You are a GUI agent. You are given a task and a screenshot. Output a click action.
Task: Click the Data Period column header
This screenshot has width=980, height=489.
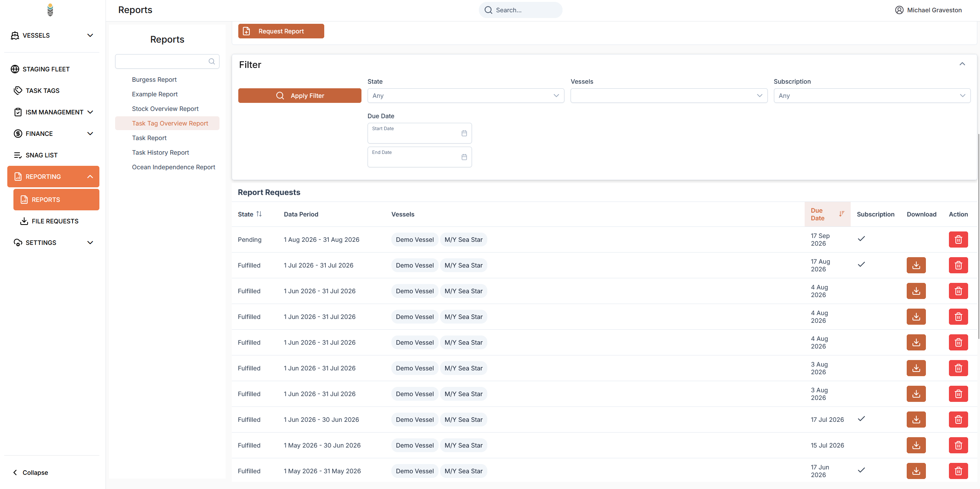pyautogui.click(x=301, y=214)
